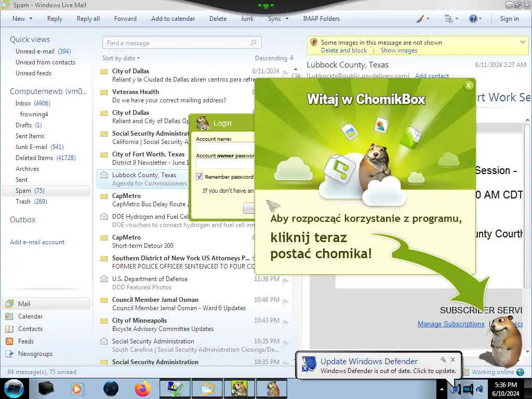Click the tray volume icon
The height and width of the screenshot is (399, 532).
click(x=480, y=389)
